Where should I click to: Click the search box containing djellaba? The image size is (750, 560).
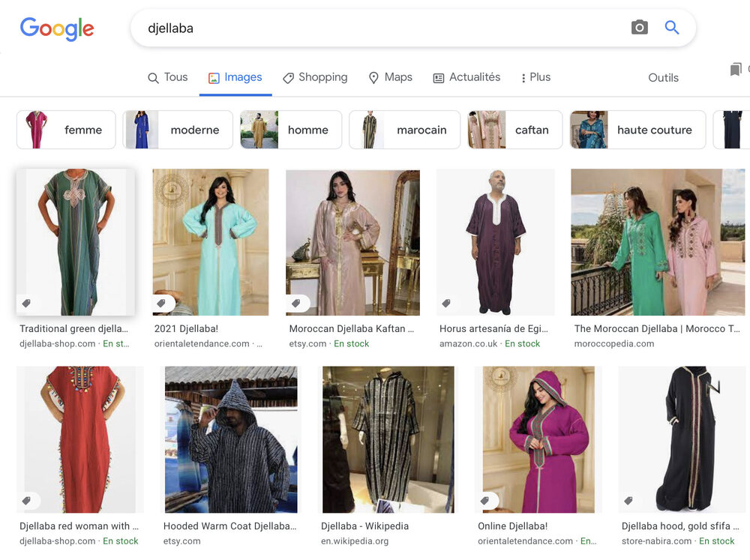(375, 28)
